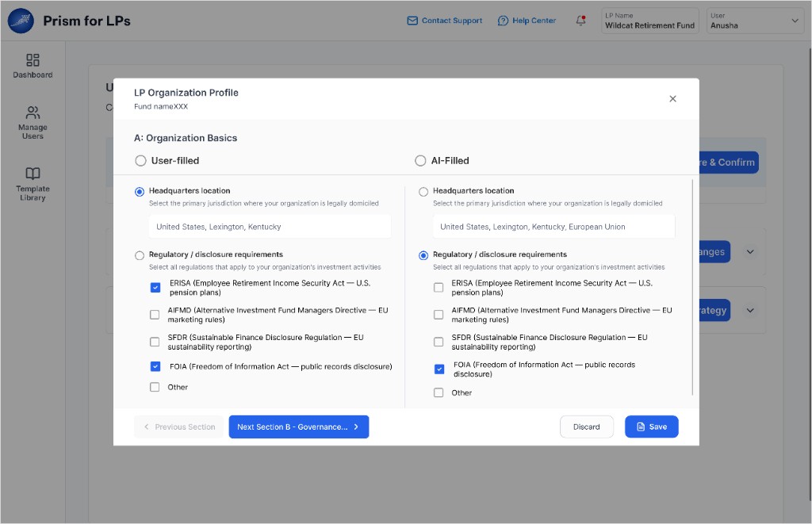Close the LP Organization Profile dialog

pyautogui.click(x=672, y=99)
